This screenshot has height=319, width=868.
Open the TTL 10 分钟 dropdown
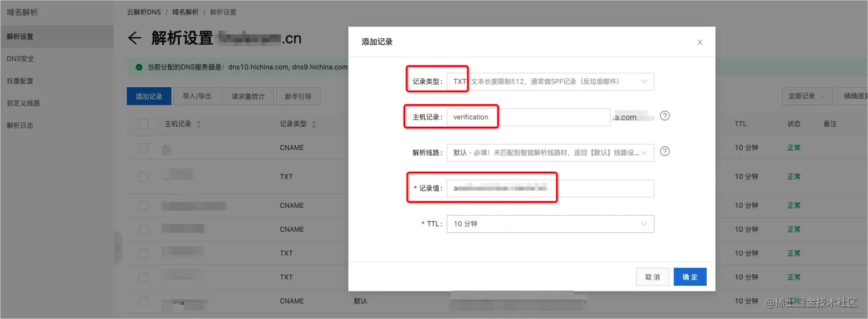pos(550,224)
